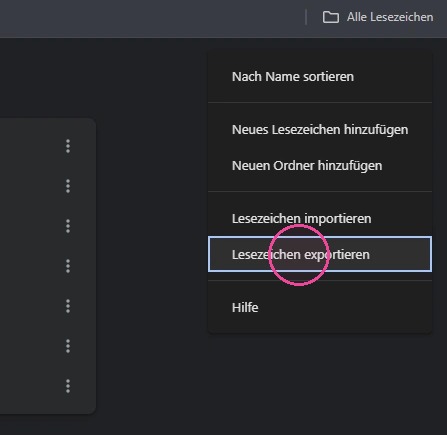Click the highlighted Lesezeichen exportieren entry

tap(320, 254)
